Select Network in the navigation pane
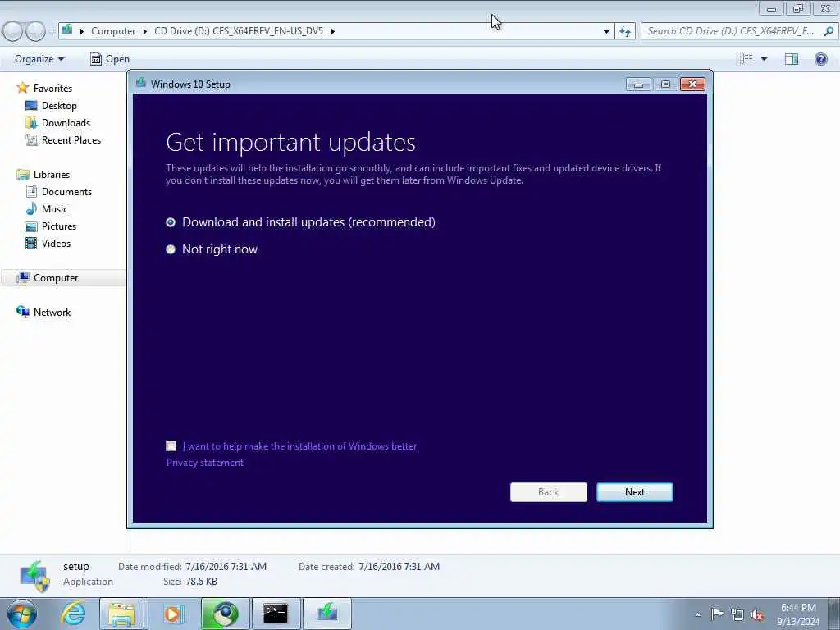Viewport: 840px width, 630px height. 52,312
